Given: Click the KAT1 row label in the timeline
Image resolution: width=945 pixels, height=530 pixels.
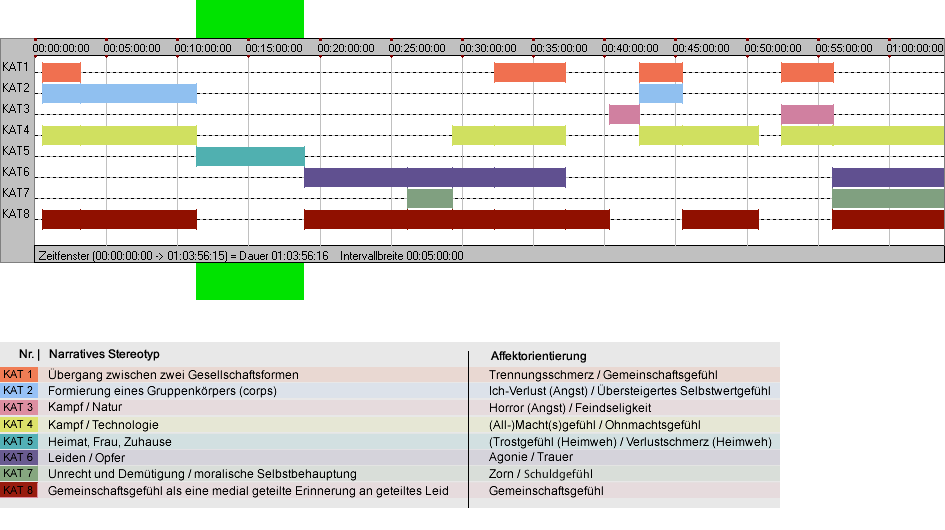Looking at the screenshot, I should point(16,67).
